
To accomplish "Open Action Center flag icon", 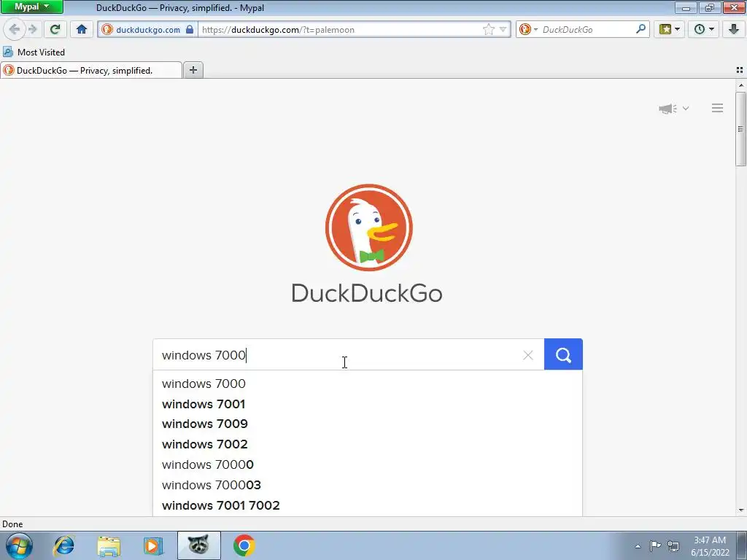I will [655, 545].
